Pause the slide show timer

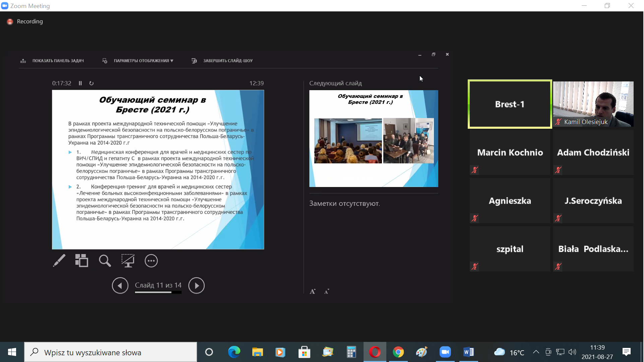click(80, 83)
